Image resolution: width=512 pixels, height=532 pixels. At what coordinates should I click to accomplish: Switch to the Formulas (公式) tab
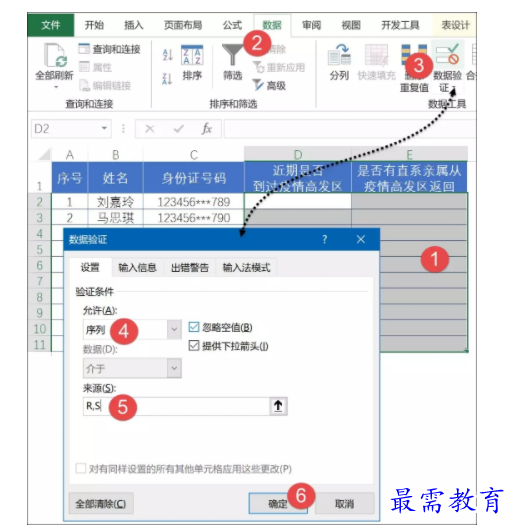232,25
